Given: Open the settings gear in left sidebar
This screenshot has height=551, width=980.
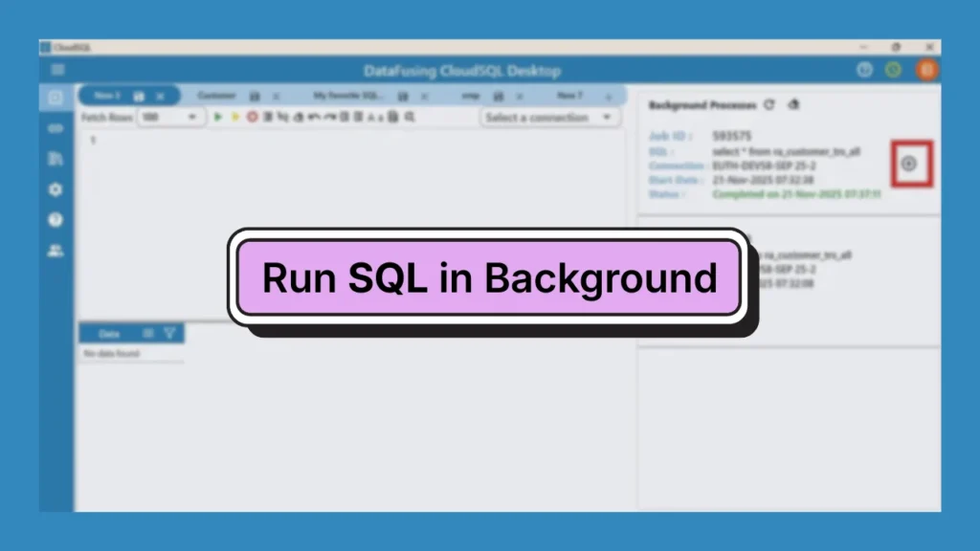Looking at the screenshot, I should click(x=56, y=189).
